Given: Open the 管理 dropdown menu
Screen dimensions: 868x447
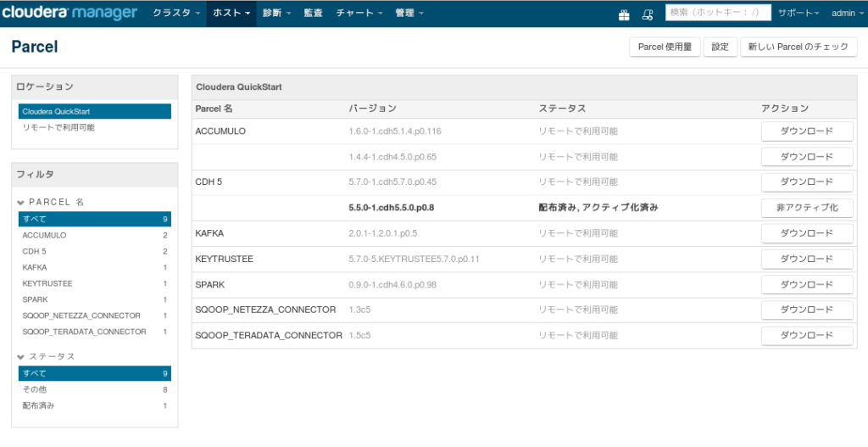Looking at the screenshot, I should click(409, 14).
